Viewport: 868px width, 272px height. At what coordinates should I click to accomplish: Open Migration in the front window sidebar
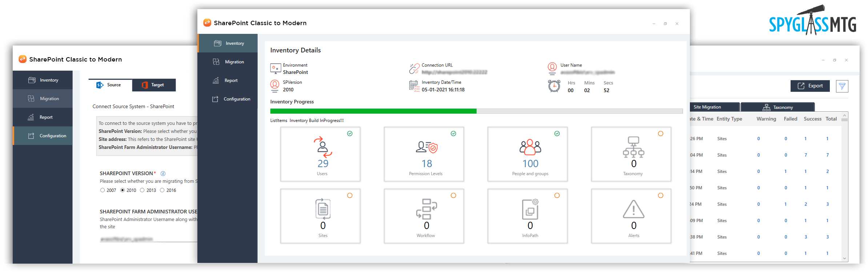point(228,62)
